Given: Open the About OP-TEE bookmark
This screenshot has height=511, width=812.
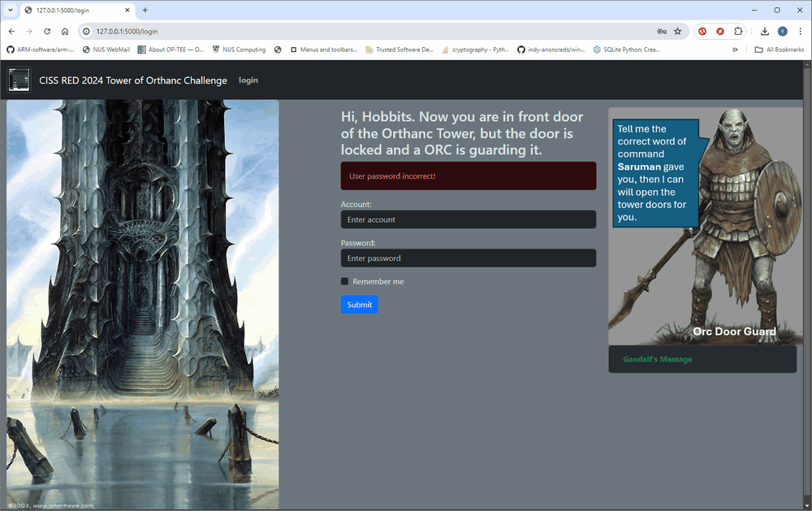Looking at the screenshot, I should click(x=171, y=50).
